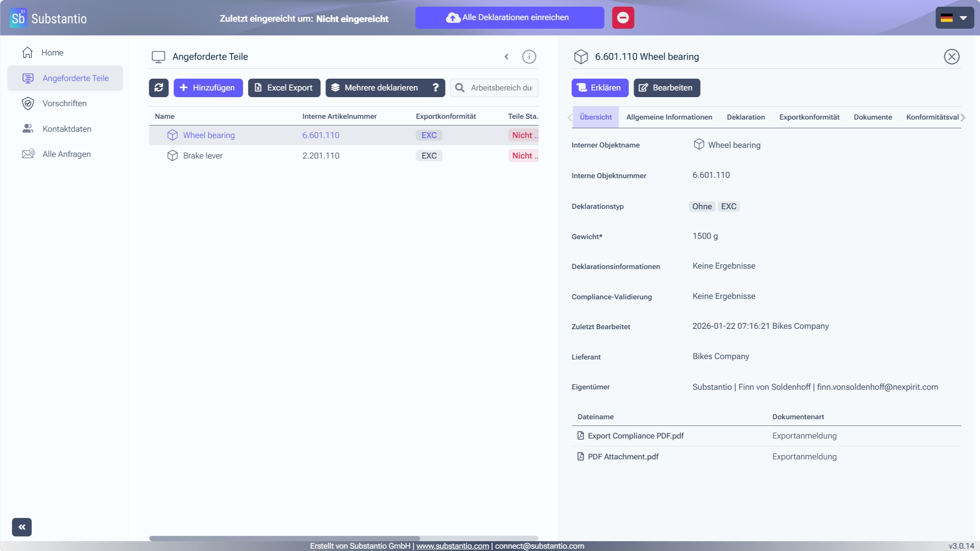Open the Dokumente tab

click(x=873, y=117)
